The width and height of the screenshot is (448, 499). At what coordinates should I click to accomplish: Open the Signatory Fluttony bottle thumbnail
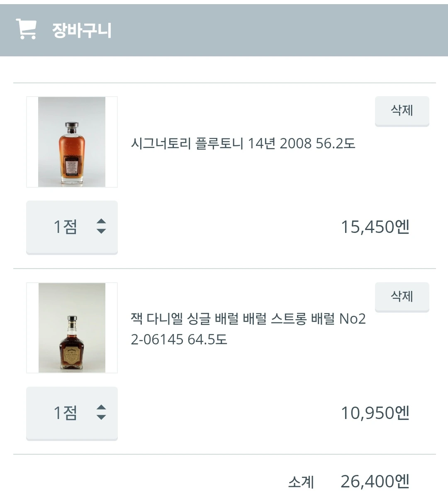coord(72,142)
